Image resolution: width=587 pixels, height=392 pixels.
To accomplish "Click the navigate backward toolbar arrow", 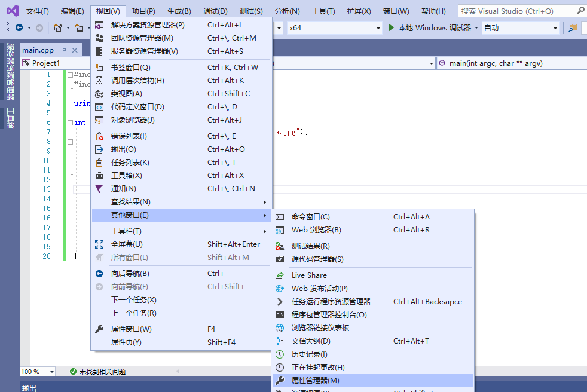I will pos(19,27).
